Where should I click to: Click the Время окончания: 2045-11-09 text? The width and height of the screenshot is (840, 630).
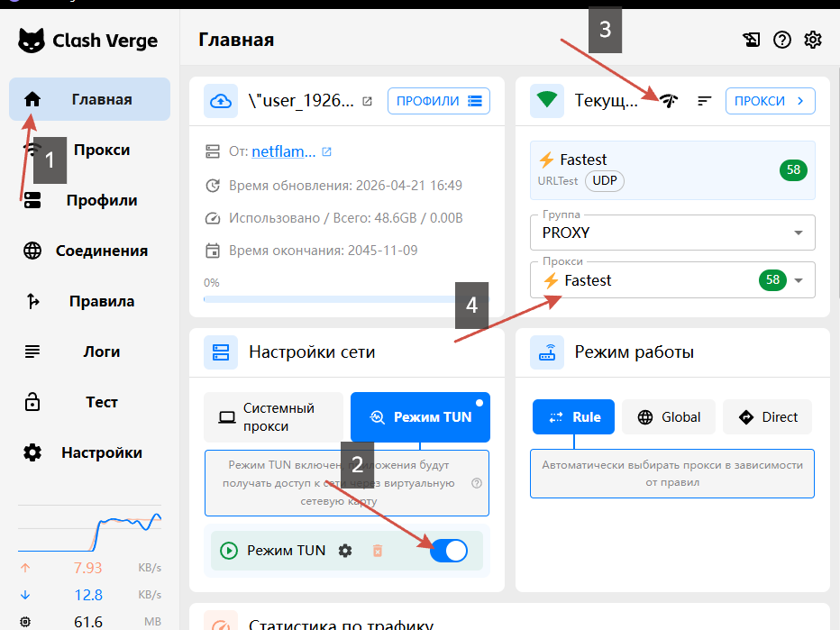pyautogui.click(x=323, y=251)
